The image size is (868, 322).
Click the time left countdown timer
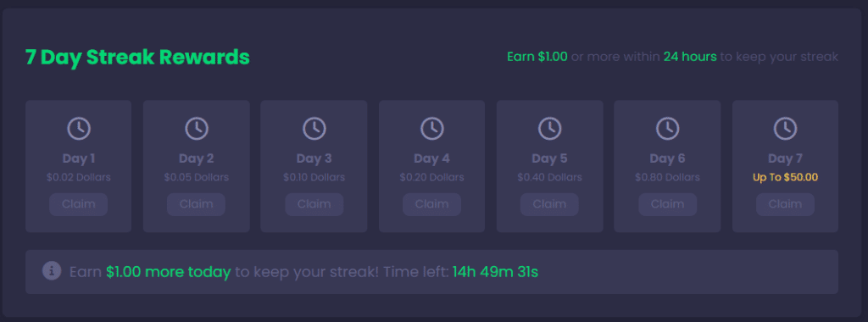pos(495,272)
